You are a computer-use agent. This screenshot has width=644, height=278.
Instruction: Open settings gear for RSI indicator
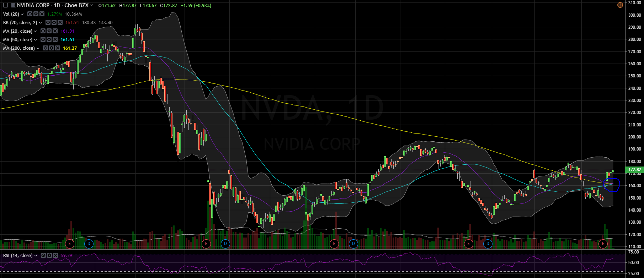(49, 255)
